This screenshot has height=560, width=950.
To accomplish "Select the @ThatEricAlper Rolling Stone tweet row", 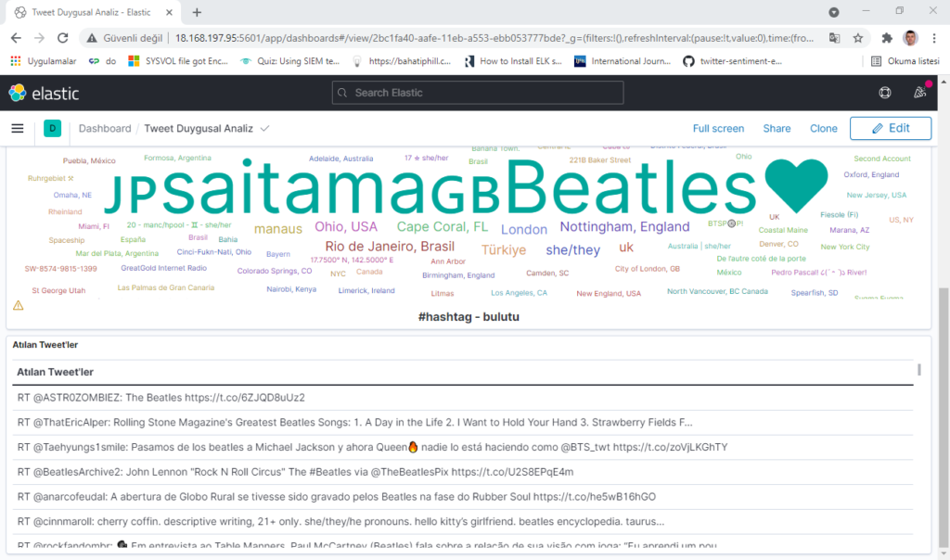I will 463,423.
